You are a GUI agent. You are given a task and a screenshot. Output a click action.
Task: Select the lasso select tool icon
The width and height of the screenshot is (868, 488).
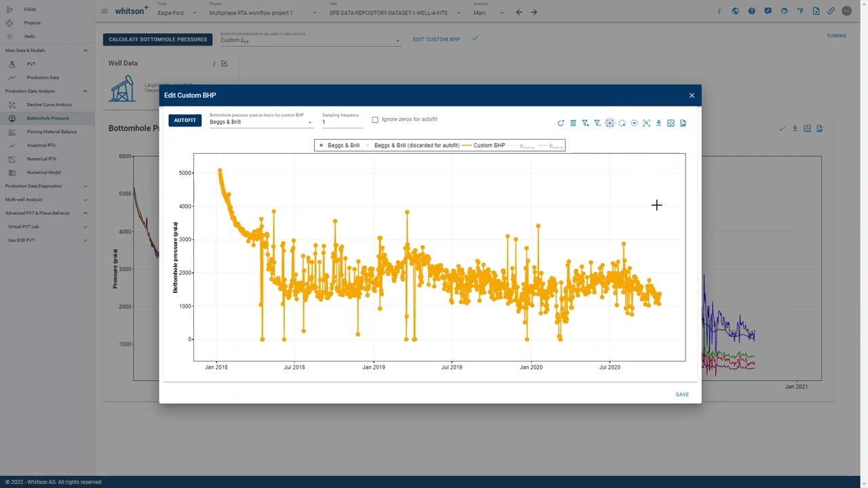pos(622,123)
